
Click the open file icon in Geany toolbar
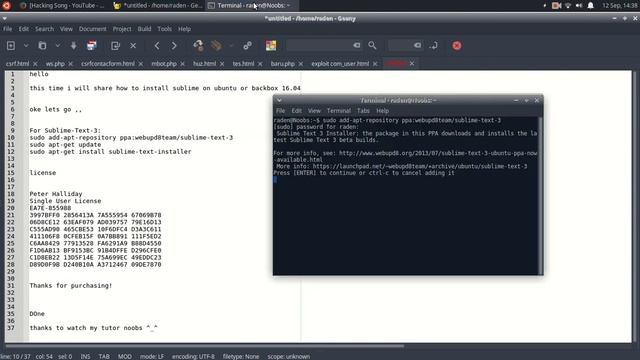click(x=42, y=46)
